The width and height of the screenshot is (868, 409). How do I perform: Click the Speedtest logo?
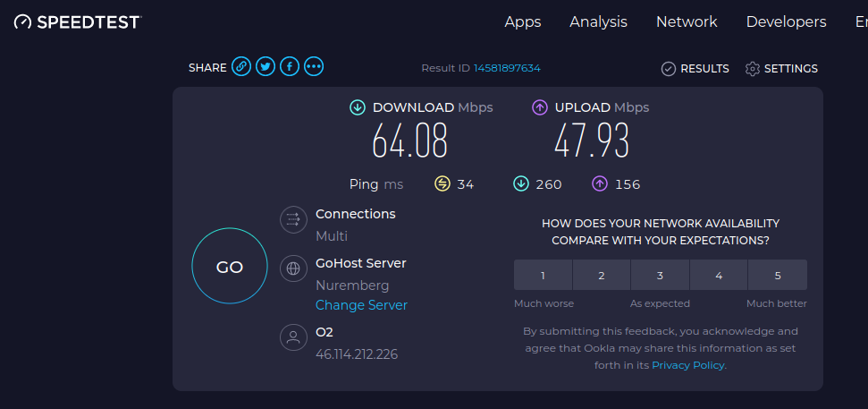[78, 22]
